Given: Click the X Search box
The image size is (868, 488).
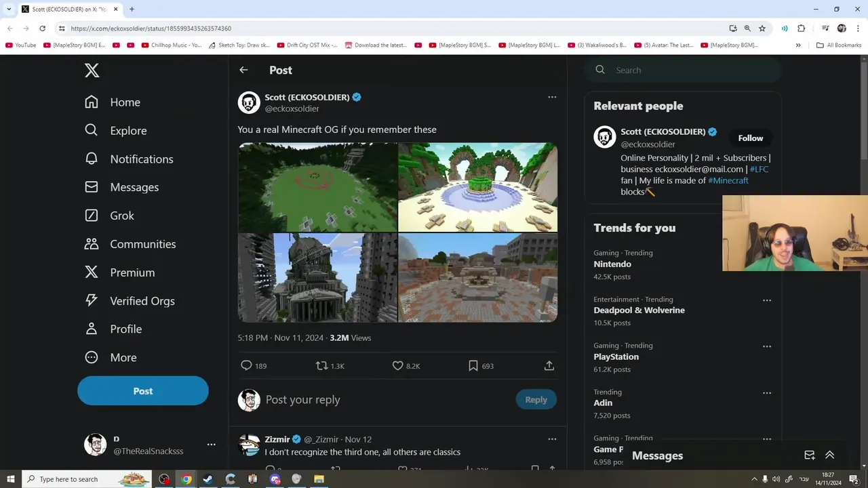Looking at the screenshot, I should (x=683, y=70).
